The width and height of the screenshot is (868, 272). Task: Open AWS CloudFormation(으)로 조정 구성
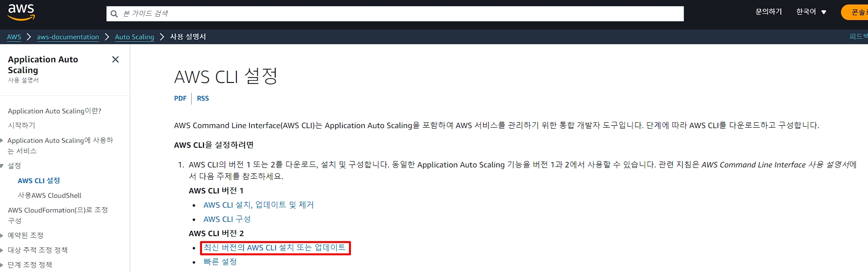[58, 215]
